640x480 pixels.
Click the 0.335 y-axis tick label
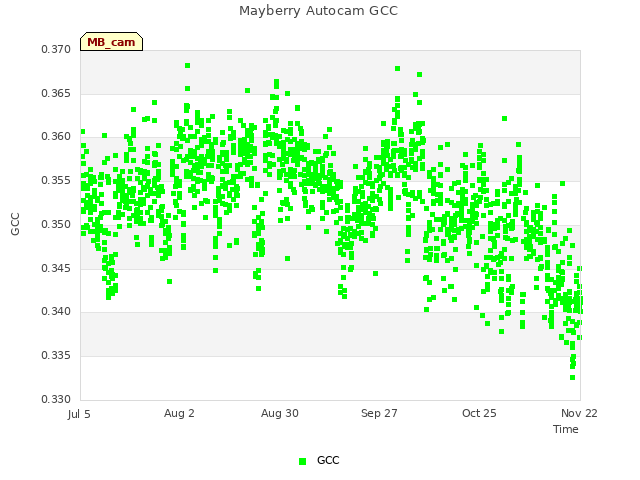tap(56, 356)
